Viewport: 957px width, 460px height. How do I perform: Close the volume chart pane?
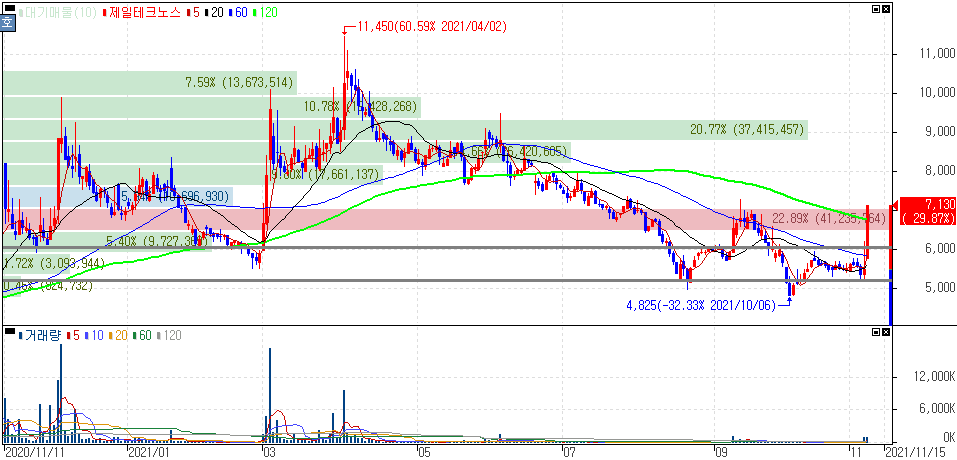[x=886, y=332]
